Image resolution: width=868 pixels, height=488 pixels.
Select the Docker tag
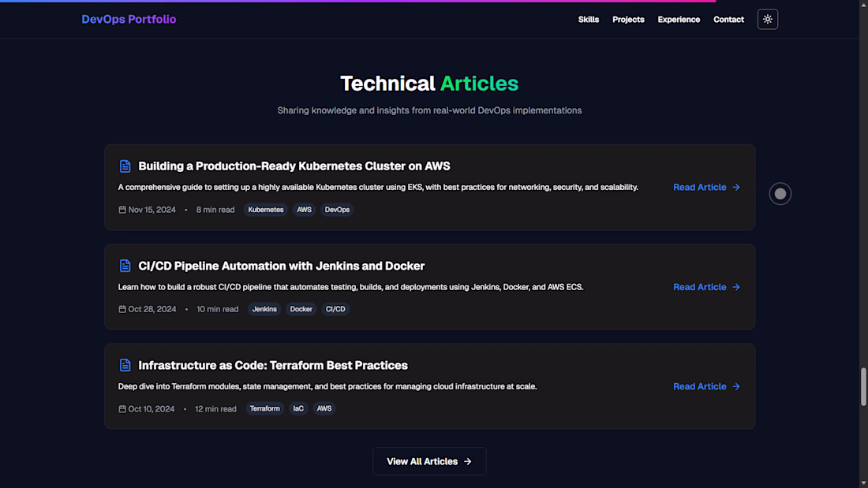[x=301, y=309]
